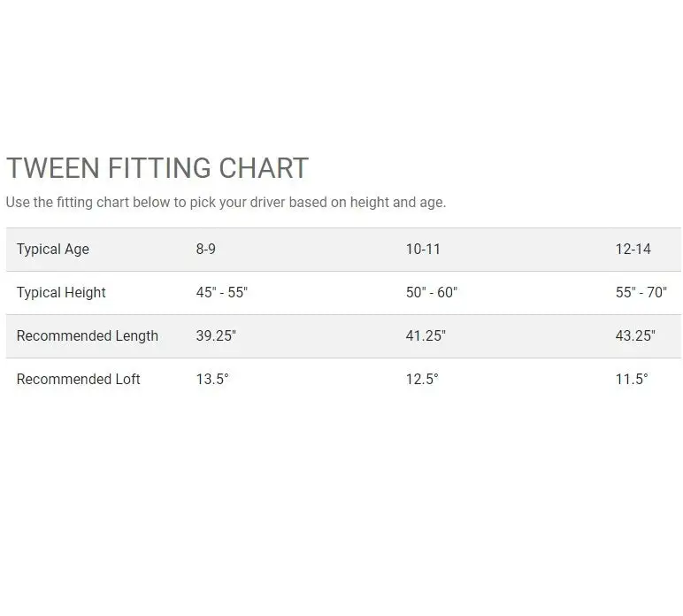683x616 pixels.
Task: Select the 8-9 age cell
Action: 206,249
